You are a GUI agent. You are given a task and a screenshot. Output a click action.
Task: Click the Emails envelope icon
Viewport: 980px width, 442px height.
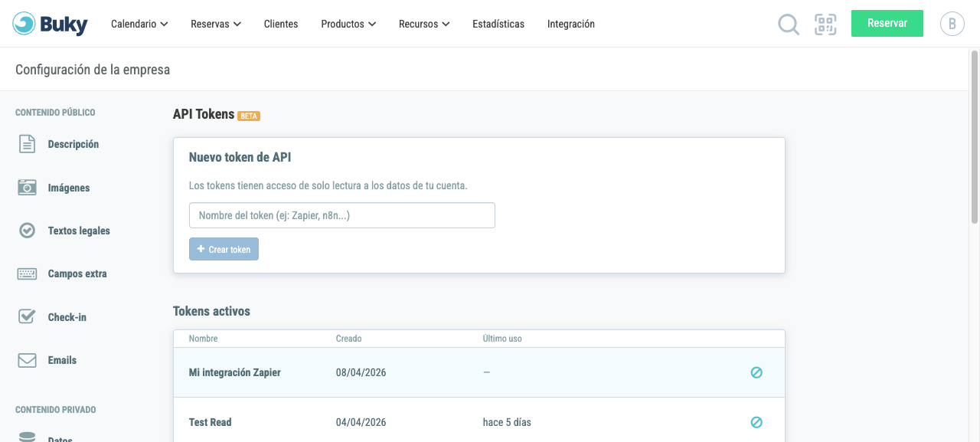click(28, 360)
